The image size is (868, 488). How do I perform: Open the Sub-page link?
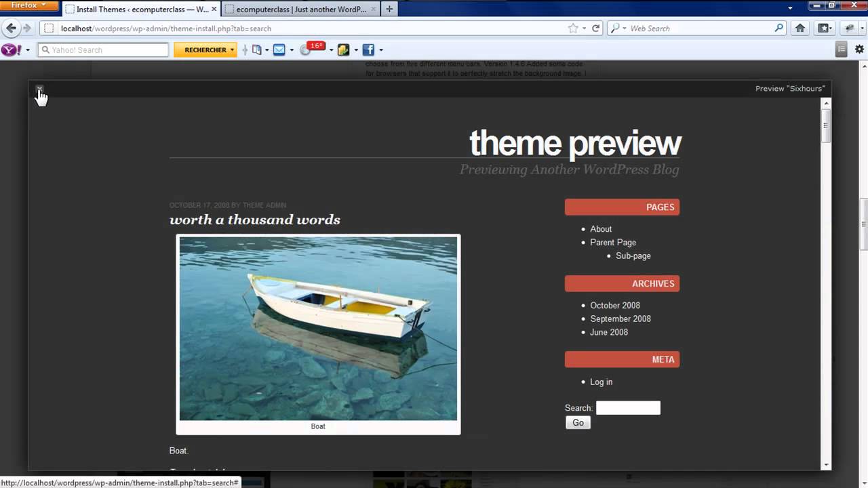tap(633, 256)
